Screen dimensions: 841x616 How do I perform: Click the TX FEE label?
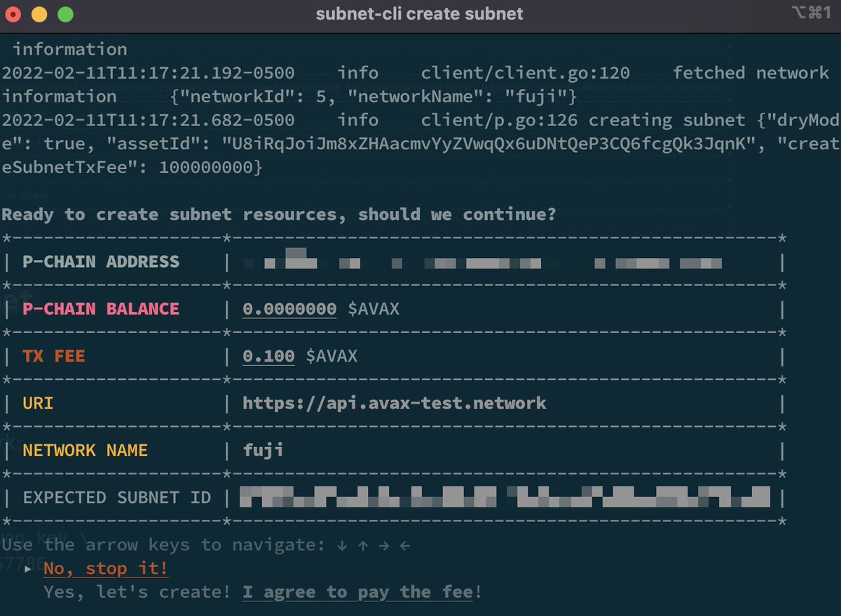point(54,356)
